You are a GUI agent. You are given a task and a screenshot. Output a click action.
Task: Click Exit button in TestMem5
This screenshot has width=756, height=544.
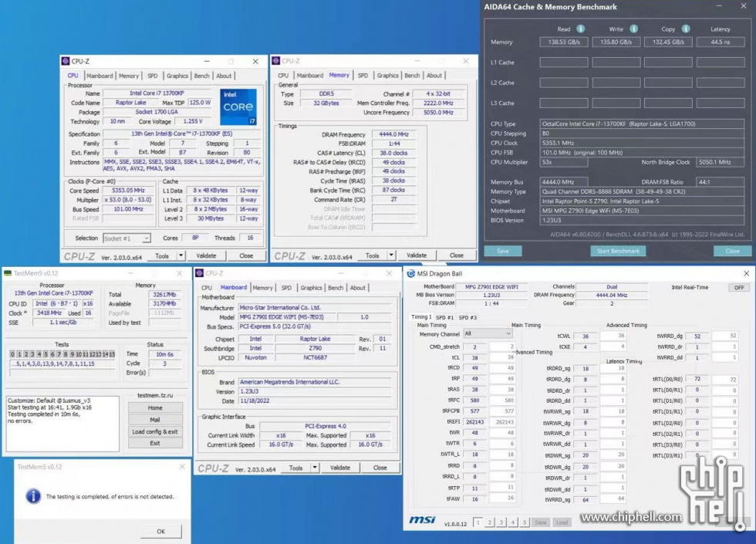tap(155, 443)
